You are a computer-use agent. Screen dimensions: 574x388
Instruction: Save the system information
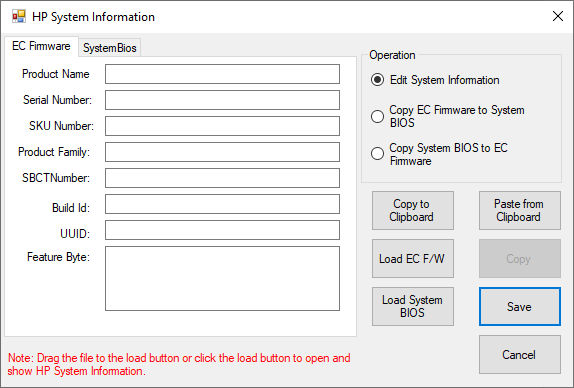tap(519, 306)
